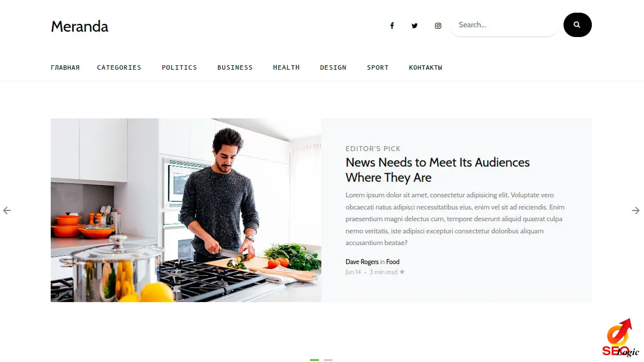644x362 pixels.
Task: Click the star icon beside 3 min read
Action: 402,272
